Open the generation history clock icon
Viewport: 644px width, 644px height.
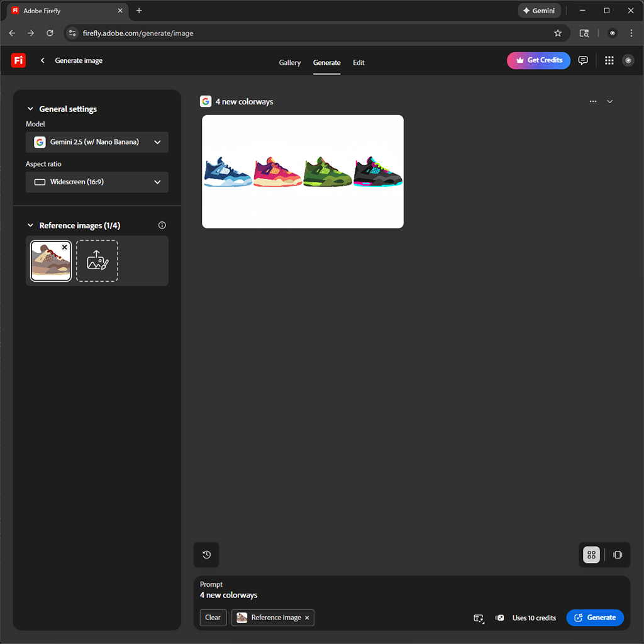(206, 555)
